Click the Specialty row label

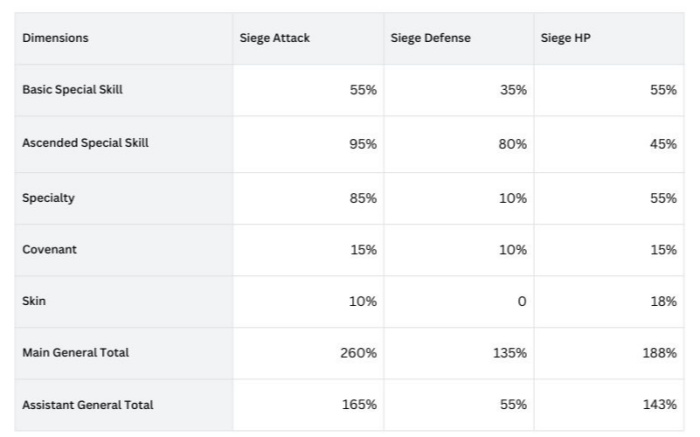(x=48, y=198)
